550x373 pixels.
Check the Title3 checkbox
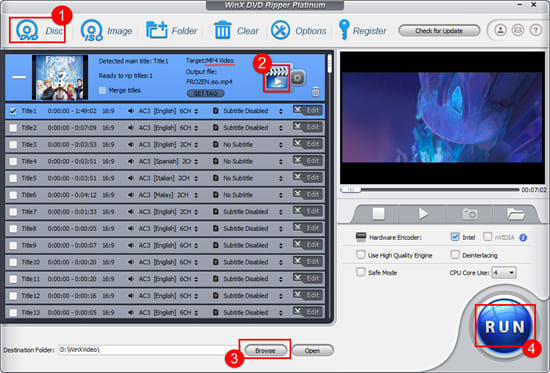point(13,145)
